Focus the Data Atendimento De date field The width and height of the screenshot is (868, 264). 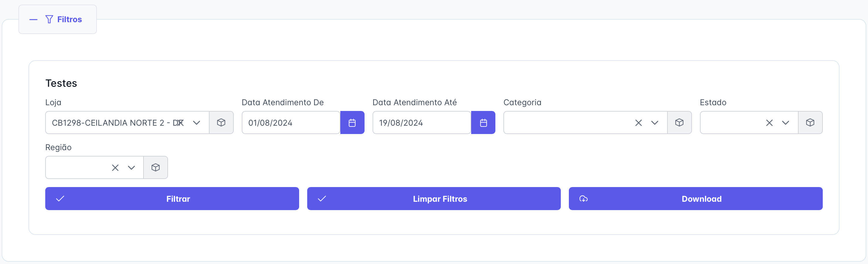point(291,122)
